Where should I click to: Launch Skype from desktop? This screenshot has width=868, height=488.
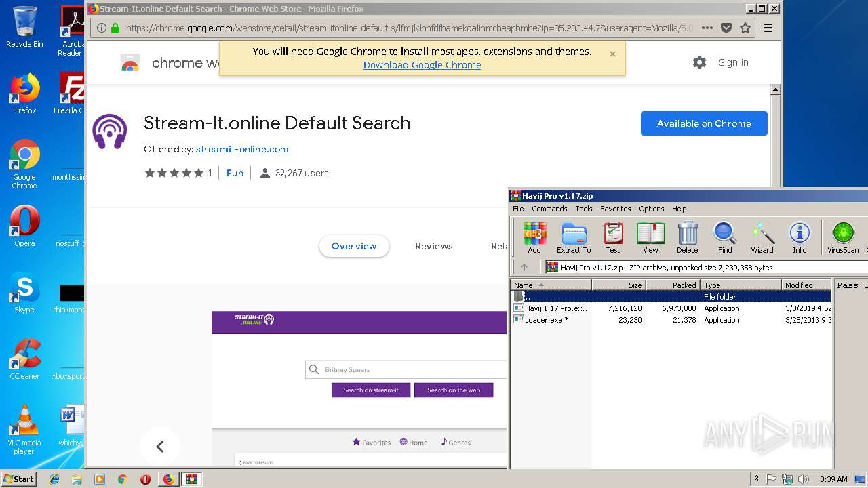[x=24, y=293]
